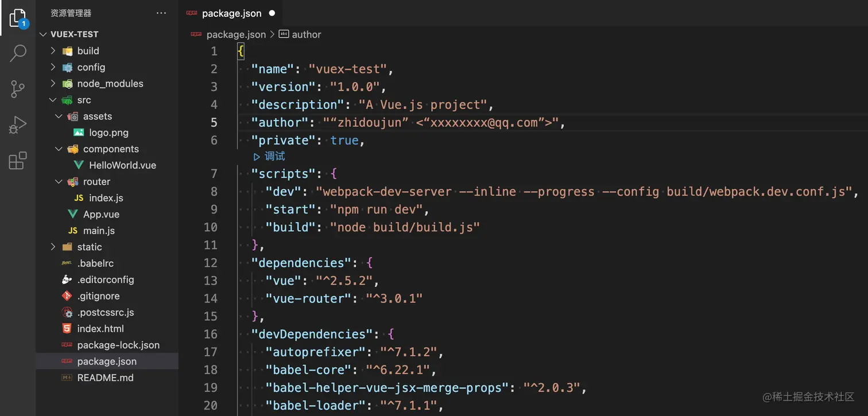Click the src folder icon
Viewport: 868px width, 416px height.
[67, 100]
